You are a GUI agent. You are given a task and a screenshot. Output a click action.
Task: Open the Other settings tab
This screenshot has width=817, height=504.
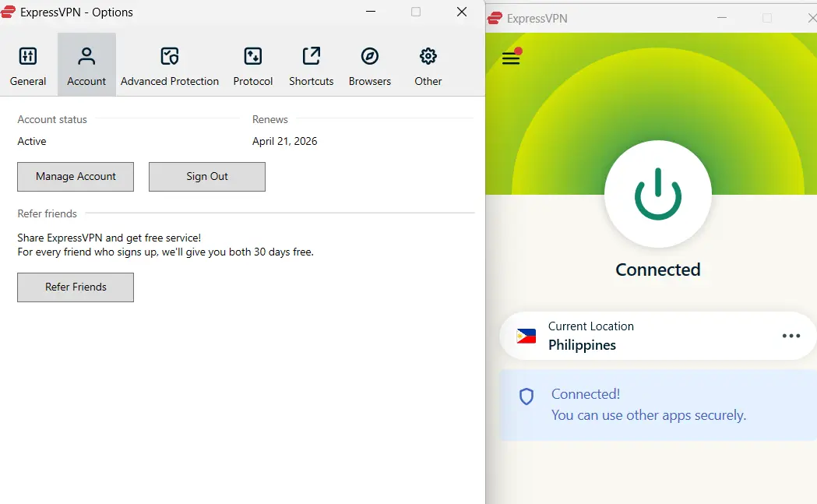(428, 65)
